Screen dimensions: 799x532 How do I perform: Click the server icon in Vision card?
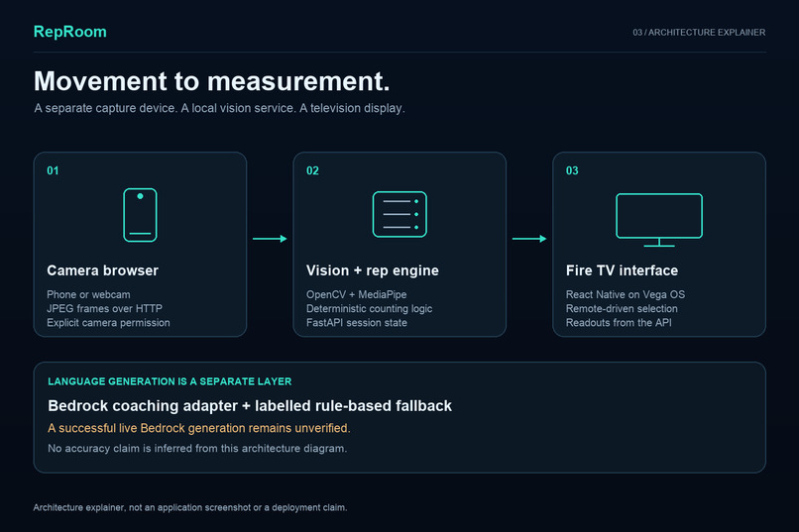click(399, 214)
